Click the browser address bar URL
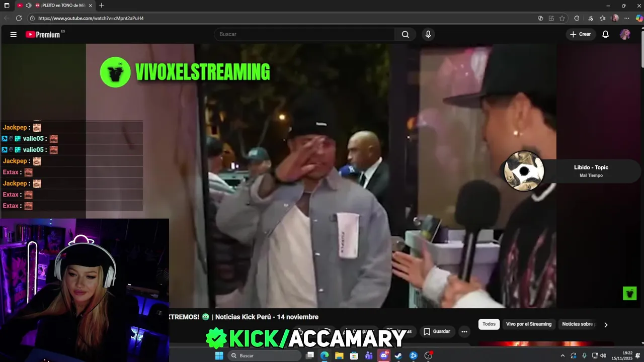Image resolution: width=644 pixels, height=362 pixels. tap(91, 18)
